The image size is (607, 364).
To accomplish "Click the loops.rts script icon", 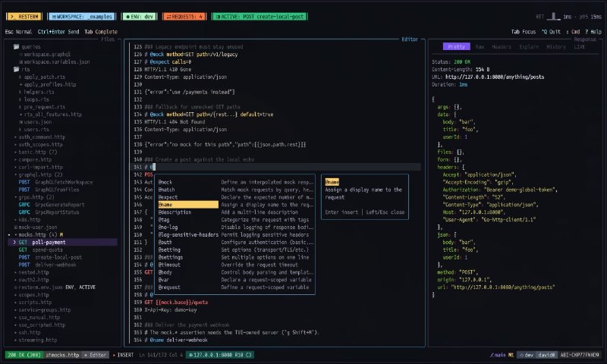I will (x=20, y=99).
